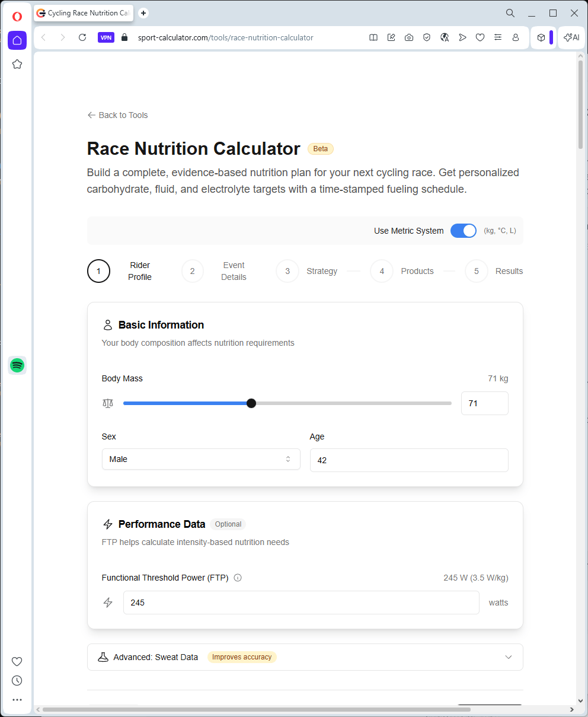Open the Sex dropdown showing Male
588x717 pixels.
click(x=201, y=459)
